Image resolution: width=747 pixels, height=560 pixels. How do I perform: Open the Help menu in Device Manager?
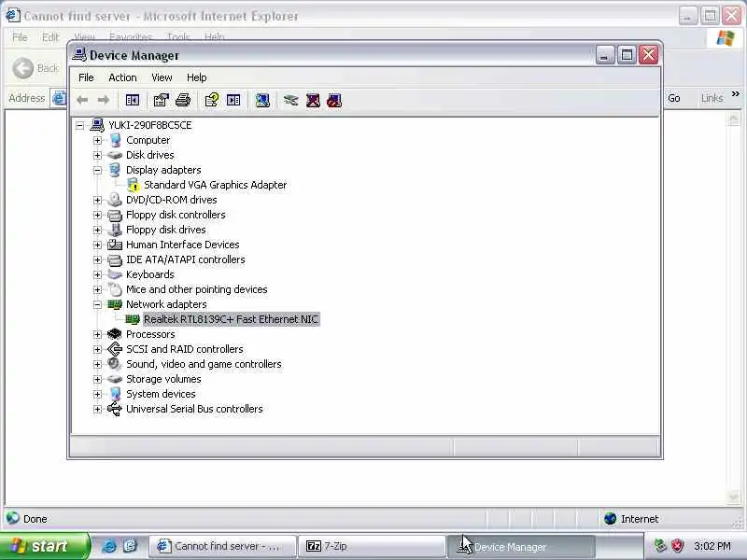197,77
